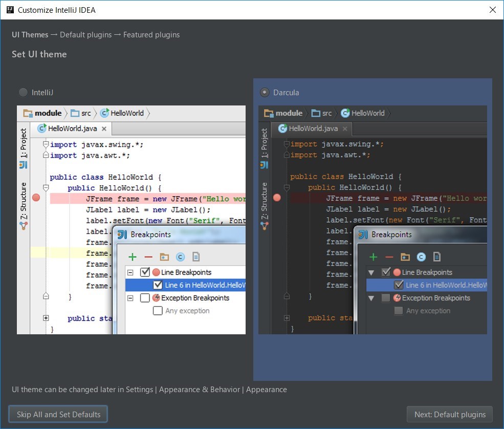Click the Set UI theme heading
Image resolution: width=504 pixels, height=429 pixels.
[39, 54]
